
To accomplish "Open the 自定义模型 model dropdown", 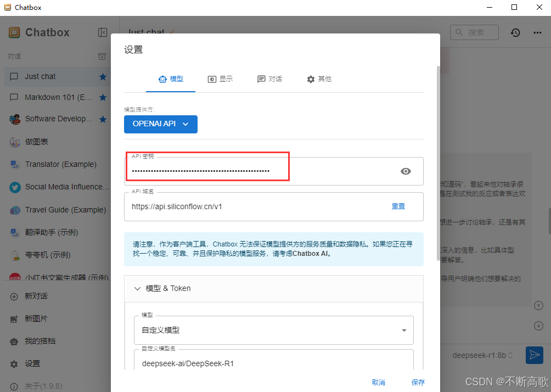I will tap(274, 330).
